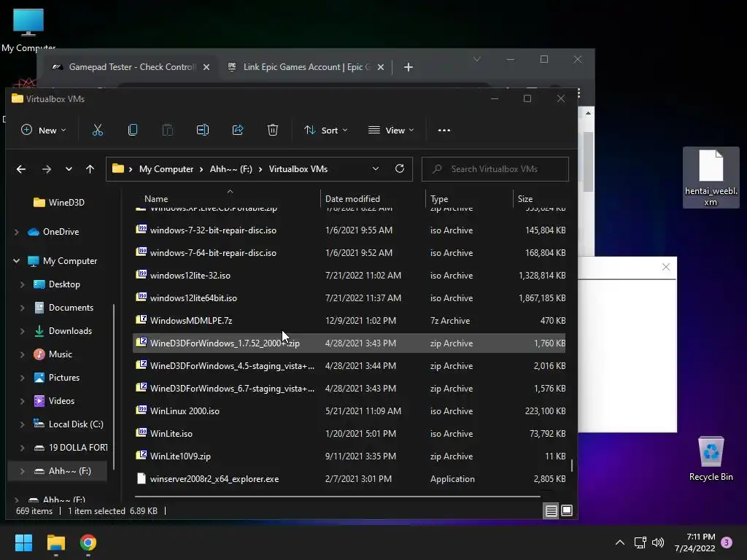Expand the Documents tree node
747x560 pixels.
23,308
